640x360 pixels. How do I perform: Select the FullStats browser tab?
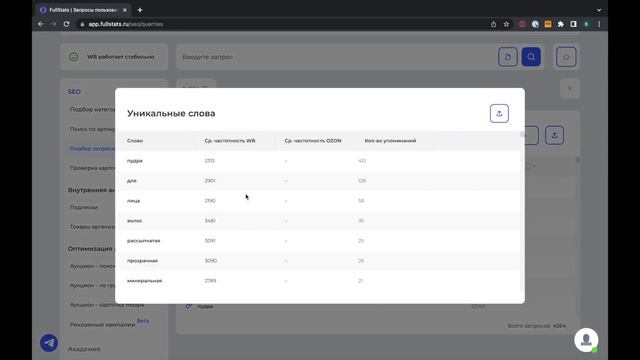84,10
